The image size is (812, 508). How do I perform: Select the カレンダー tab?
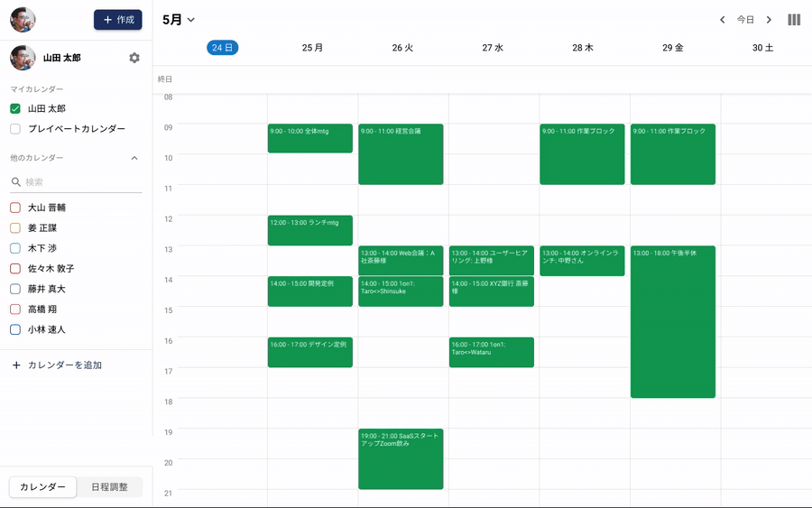coord(42,487)
